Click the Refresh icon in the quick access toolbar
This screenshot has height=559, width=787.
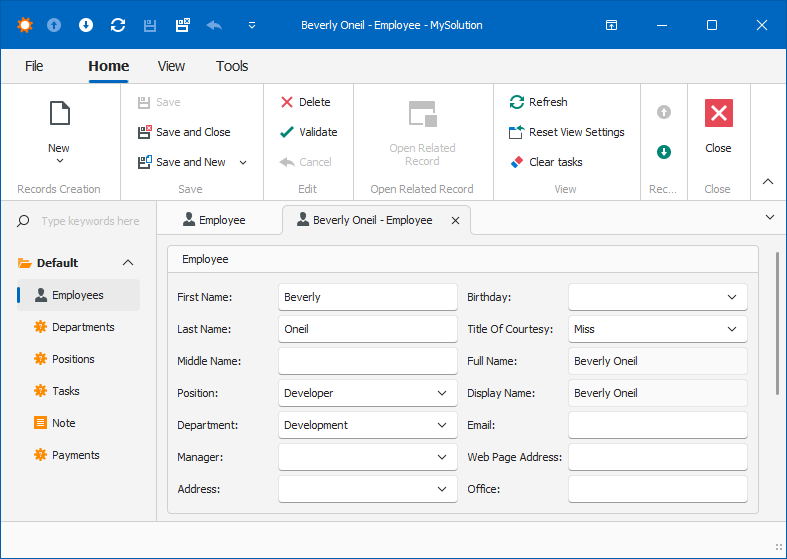pos(118,25)
